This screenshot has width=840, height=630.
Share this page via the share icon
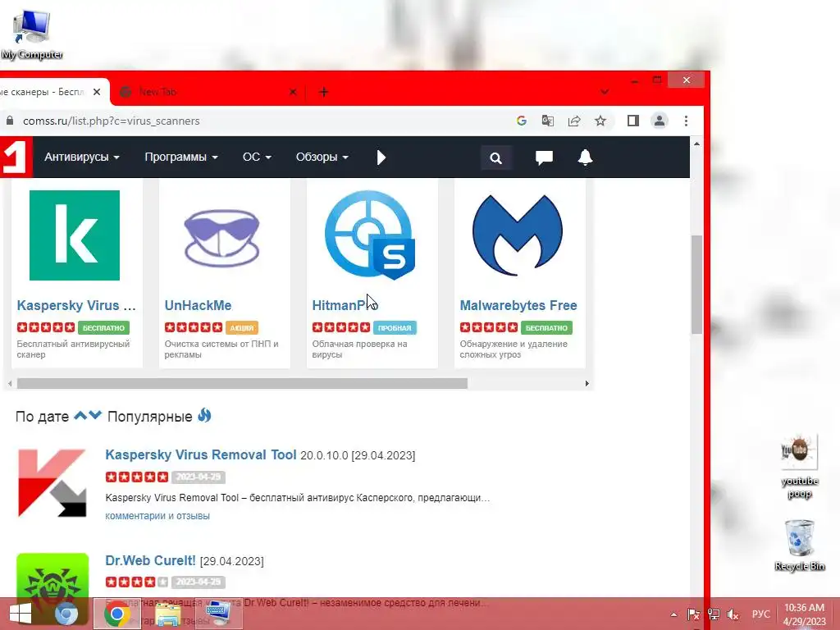coord(573,121)
